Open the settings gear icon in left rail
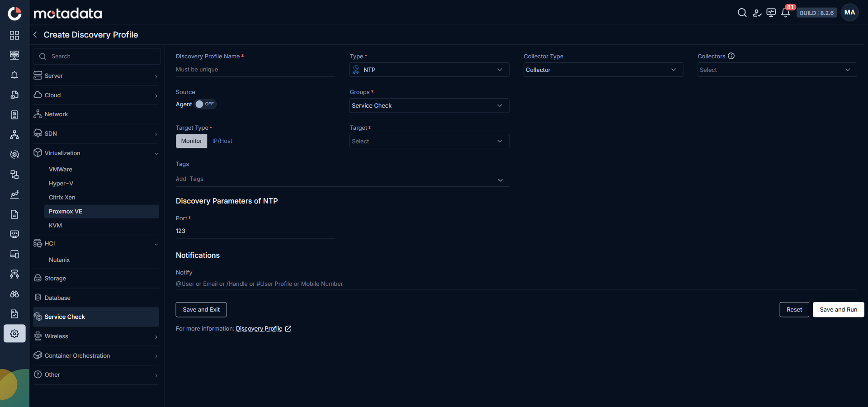 (x=14, y=334)
